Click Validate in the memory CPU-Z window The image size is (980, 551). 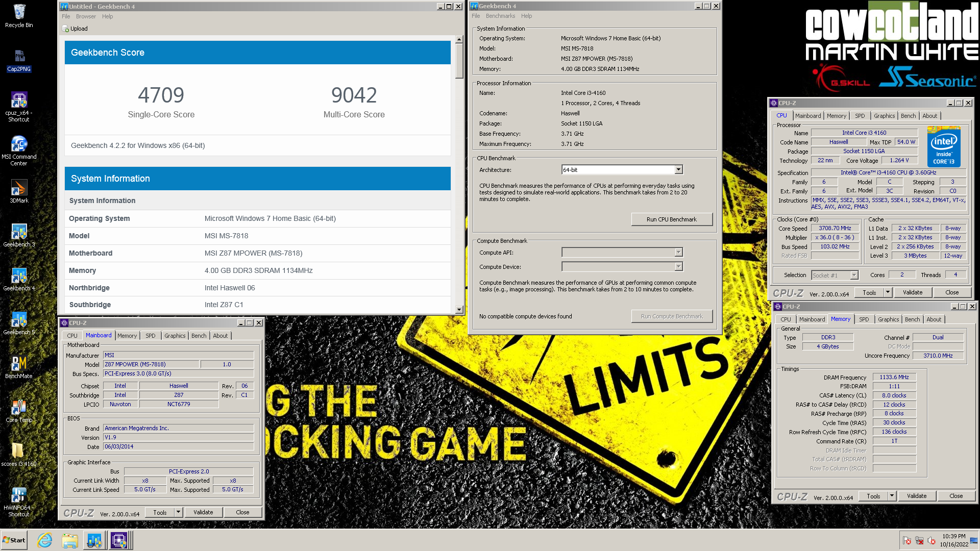click(917, 496)
